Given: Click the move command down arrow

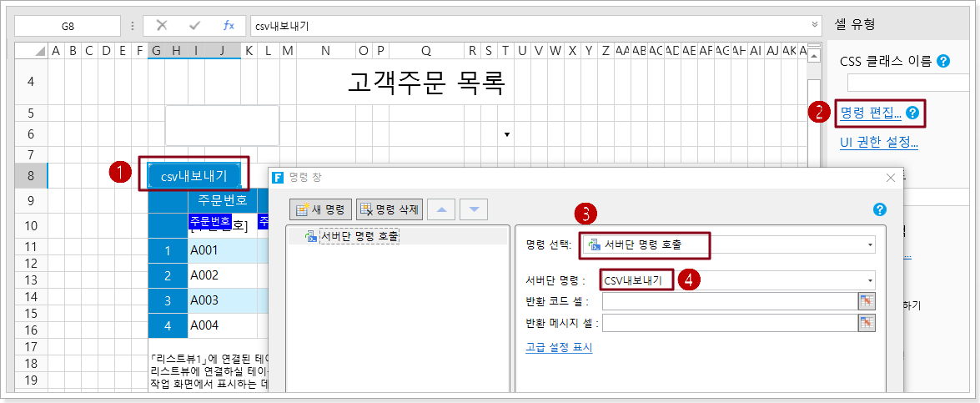Looking at the screenshot, I should pos(474,209).
